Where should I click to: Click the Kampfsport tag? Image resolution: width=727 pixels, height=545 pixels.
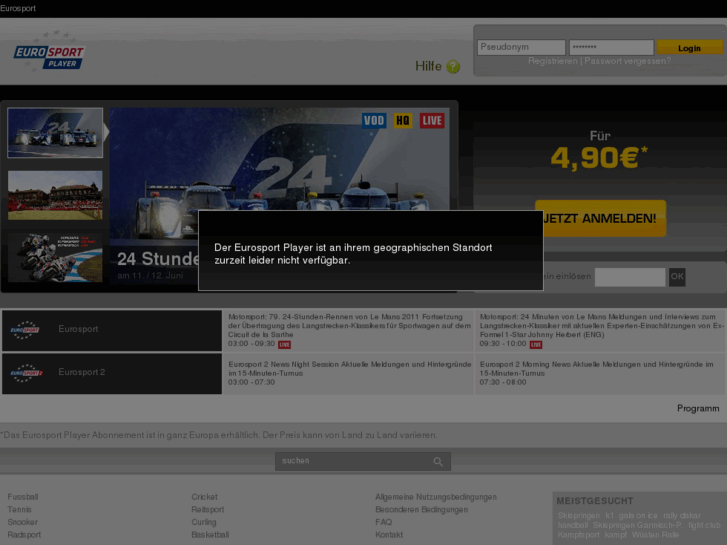578,535
